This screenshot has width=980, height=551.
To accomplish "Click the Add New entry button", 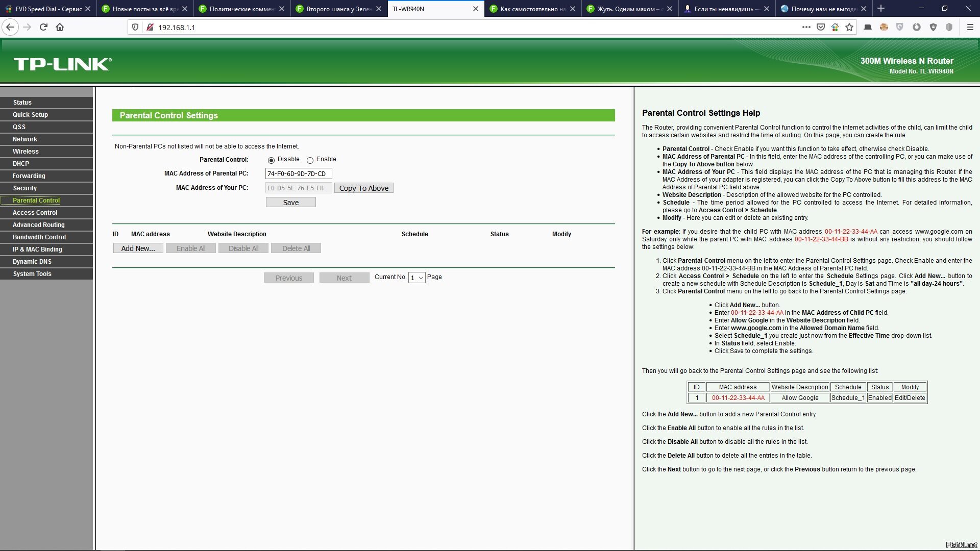I will 137,247.
